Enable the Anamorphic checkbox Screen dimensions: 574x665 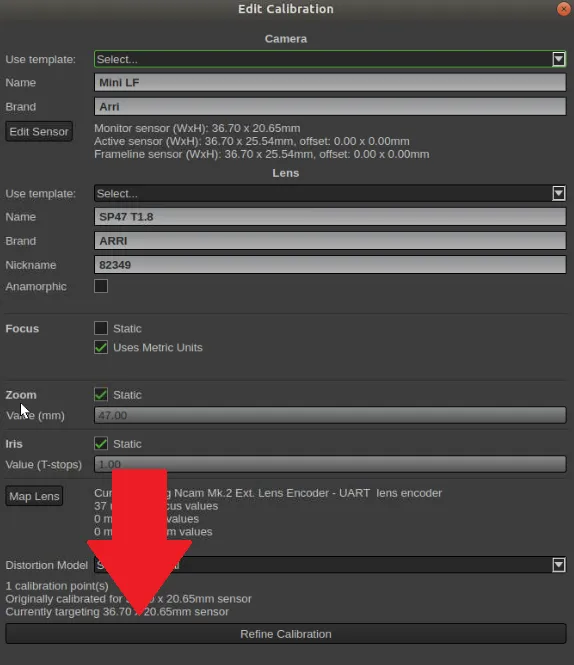click(101, 286)
